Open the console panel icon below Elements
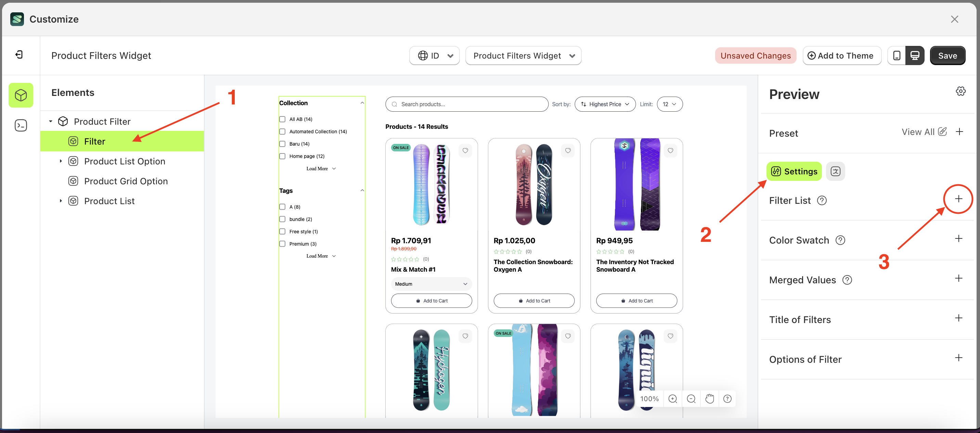980x433 pixels. click(x=21, y=125)
